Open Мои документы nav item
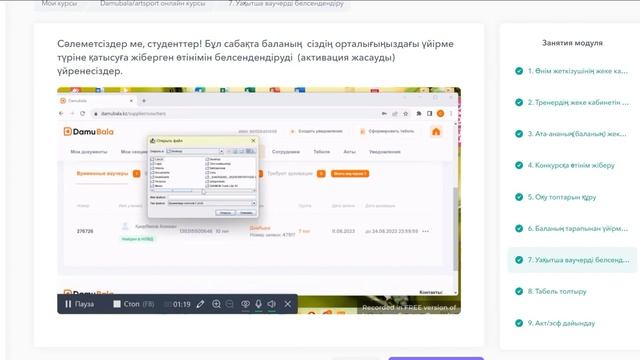This screenshot has height=360, width=640. [89, 151]
